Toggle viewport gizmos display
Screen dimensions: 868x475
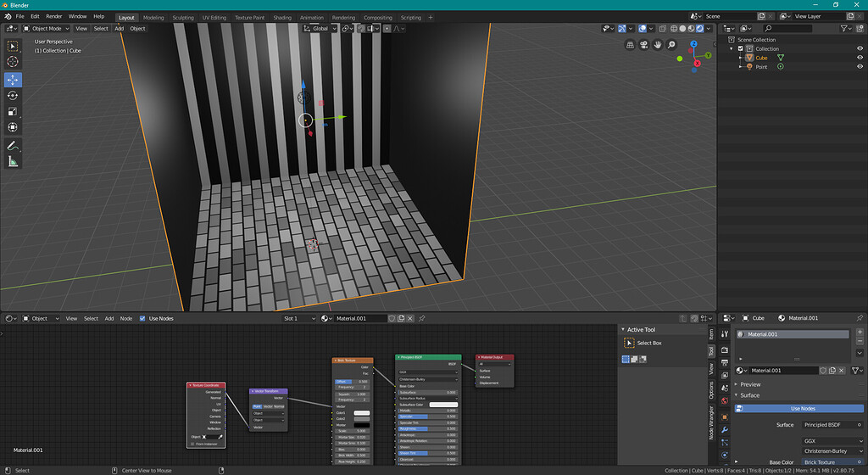(622, 28)
